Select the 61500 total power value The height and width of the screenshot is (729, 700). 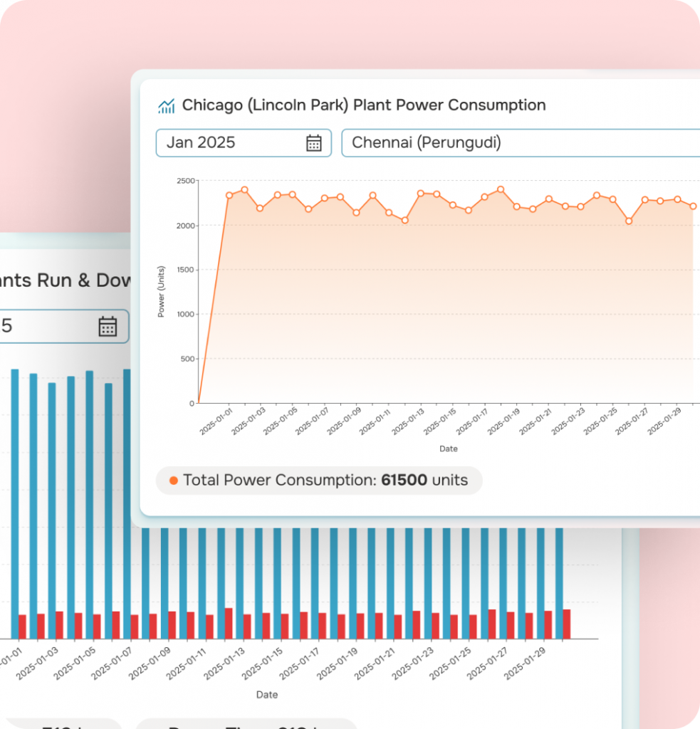(404, 480)
